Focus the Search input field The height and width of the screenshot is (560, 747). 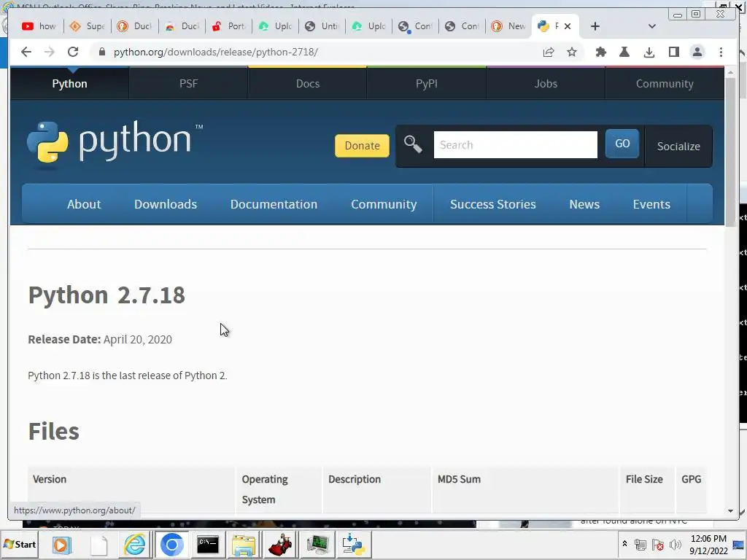pos(516,145)
